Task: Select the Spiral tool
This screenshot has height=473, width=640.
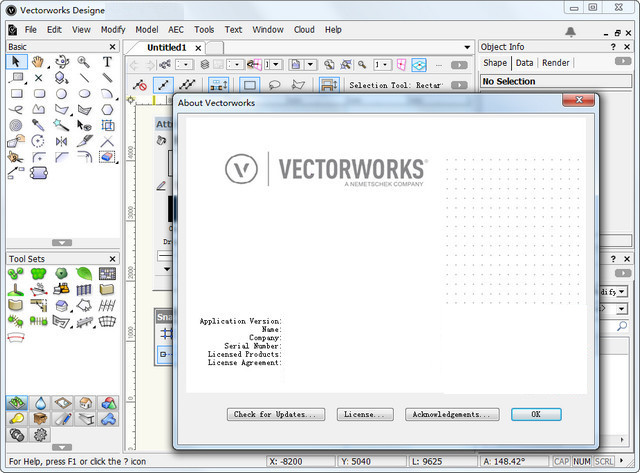Action: (x=16, y=126)
